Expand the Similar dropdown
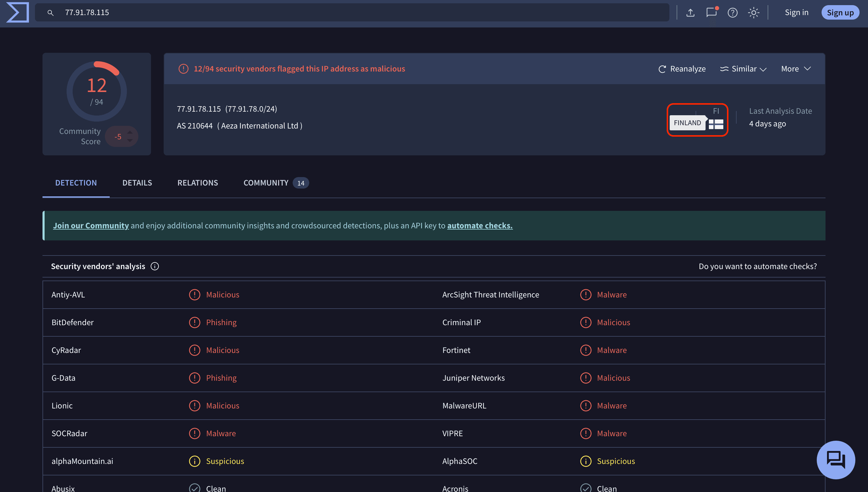Viewport: 868px width, 492px height. click(743, 69)
